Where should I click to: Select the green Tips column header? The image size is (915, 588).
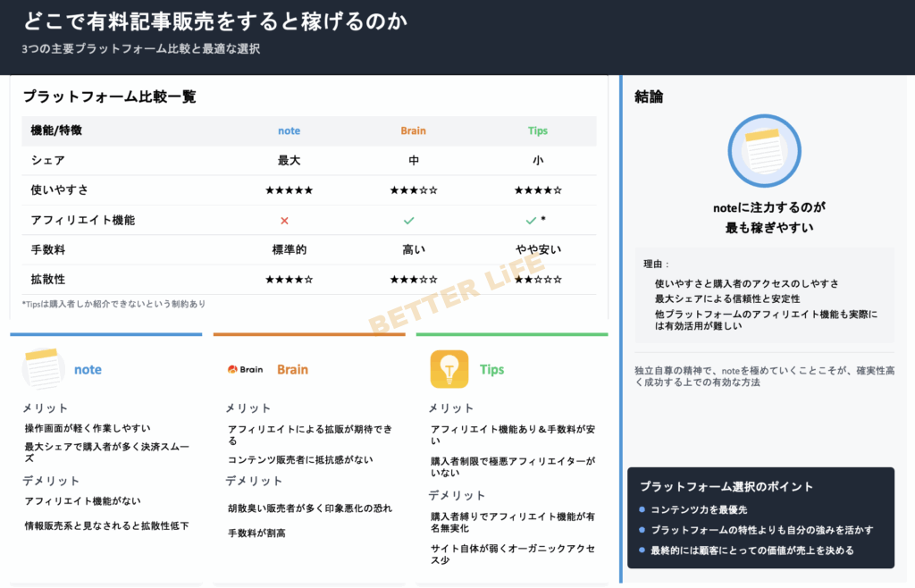click(537, 130)
